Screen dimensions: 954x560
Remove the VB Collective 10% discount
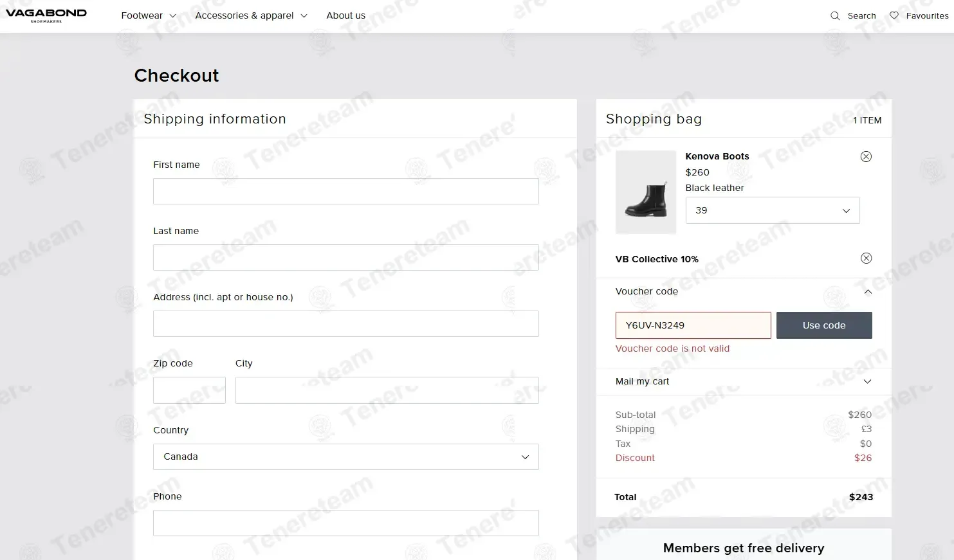coord(866,258)
